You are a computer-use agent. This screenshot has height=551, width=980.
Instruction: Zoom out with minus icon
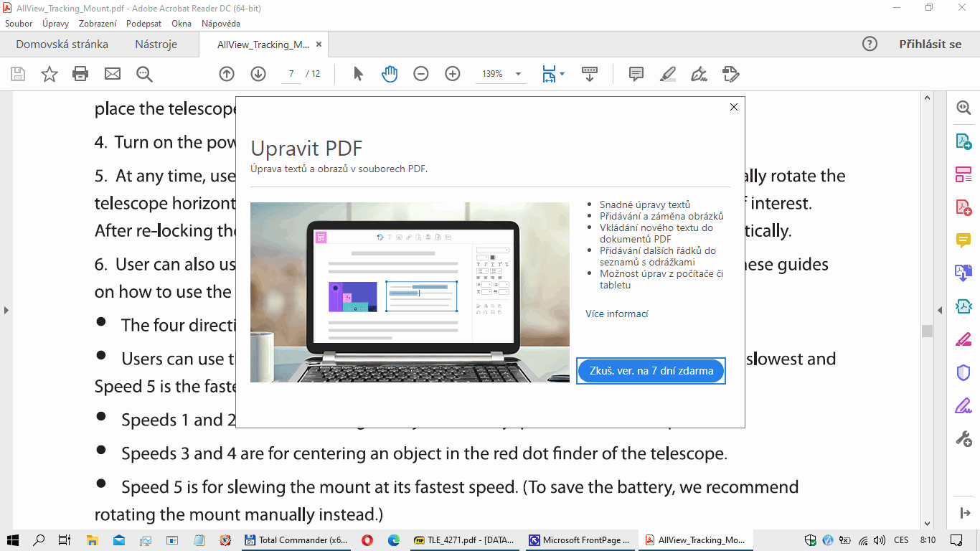(x=421, y=74)
